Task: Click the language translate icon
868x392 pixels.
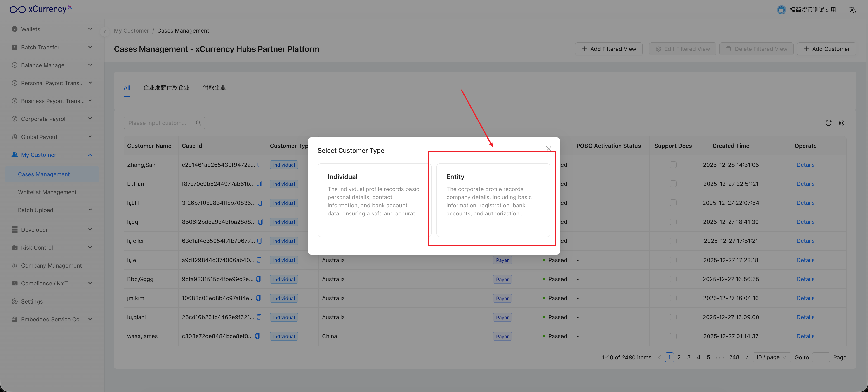Action: (x=852, y=10)
